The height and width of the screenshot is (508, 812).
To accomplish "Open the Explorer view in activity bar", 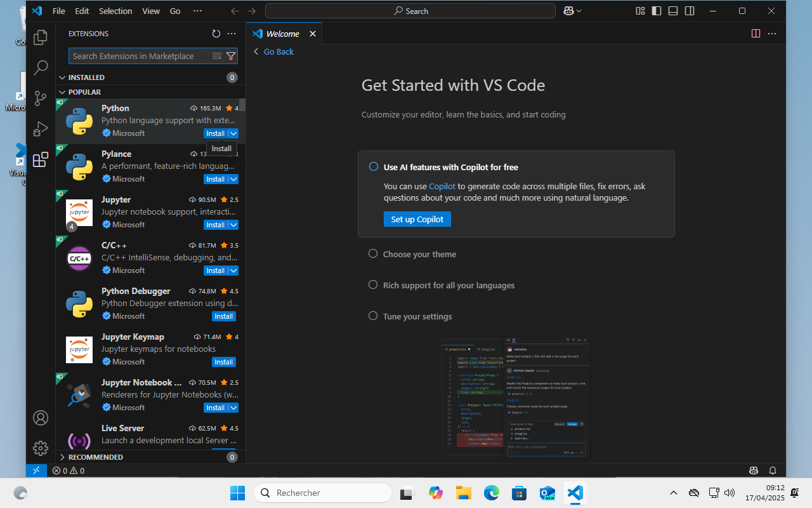I will tap(41, 37).
